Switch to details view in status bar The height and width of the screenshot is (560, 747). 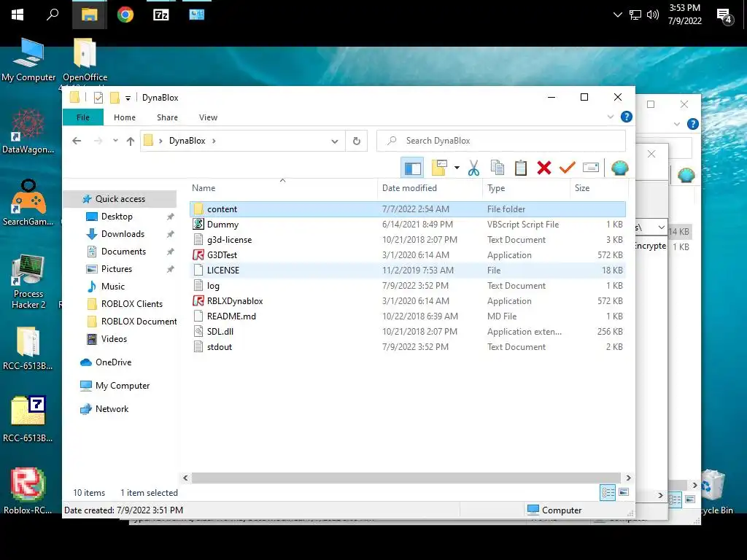[x=608, y=492]
